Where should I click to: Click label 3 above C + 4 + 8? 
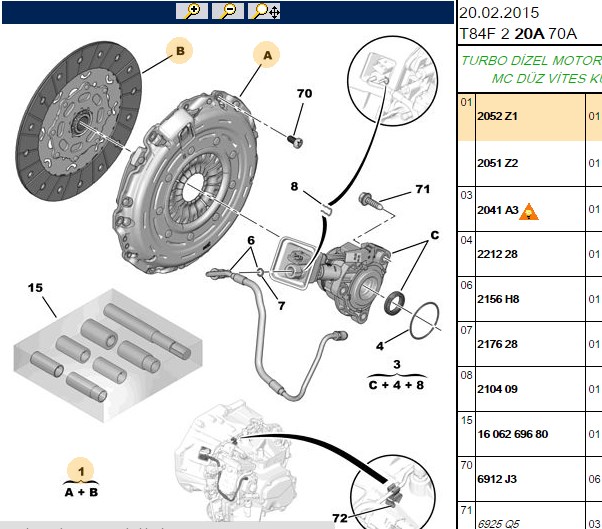coord(397,364)
